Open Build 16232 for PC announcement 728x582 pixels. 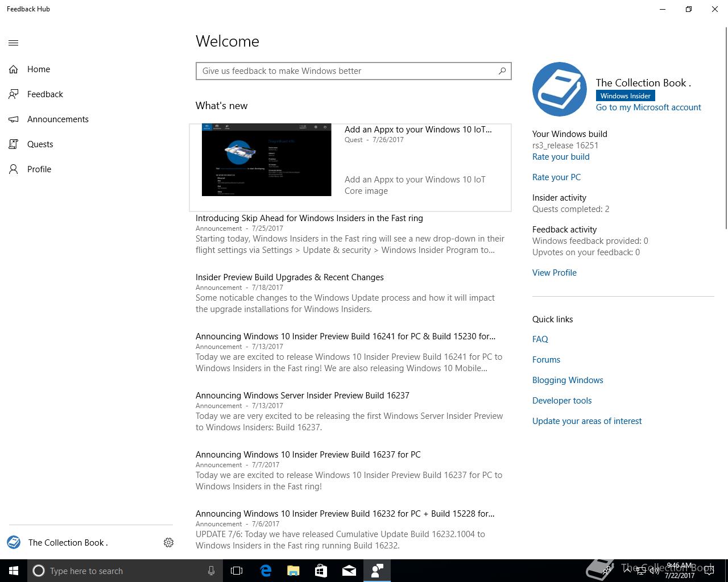345,514
